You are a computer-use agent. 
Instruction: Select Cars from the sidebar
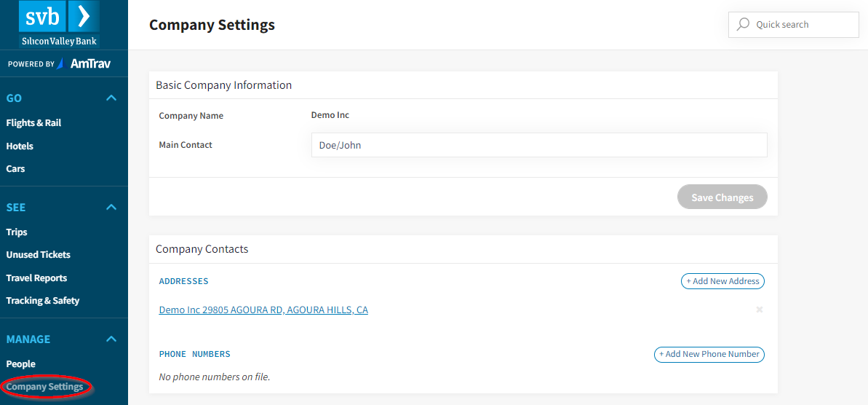click(15, 168)
